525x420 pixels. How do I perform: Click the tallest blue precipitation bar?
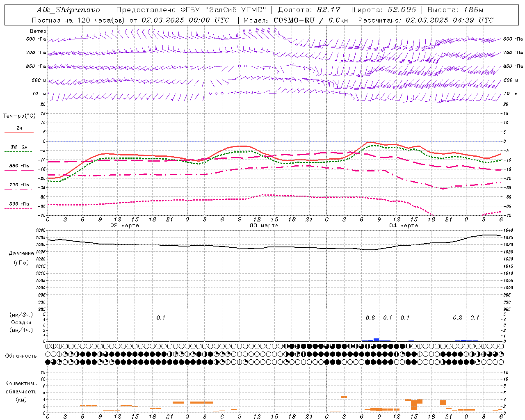point(376,340)
